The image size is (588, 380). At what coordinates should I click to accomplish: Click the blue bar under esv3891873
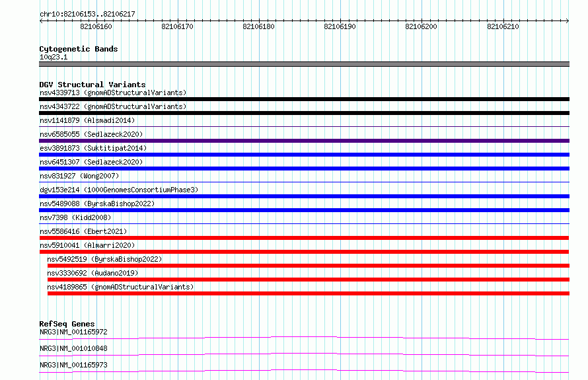click(304, 155)
